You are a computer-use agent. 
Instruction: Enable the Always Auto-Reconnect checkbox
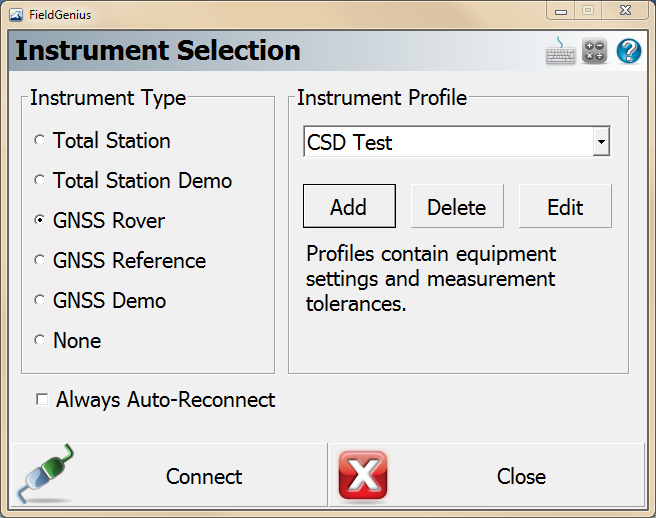(42, 400)
